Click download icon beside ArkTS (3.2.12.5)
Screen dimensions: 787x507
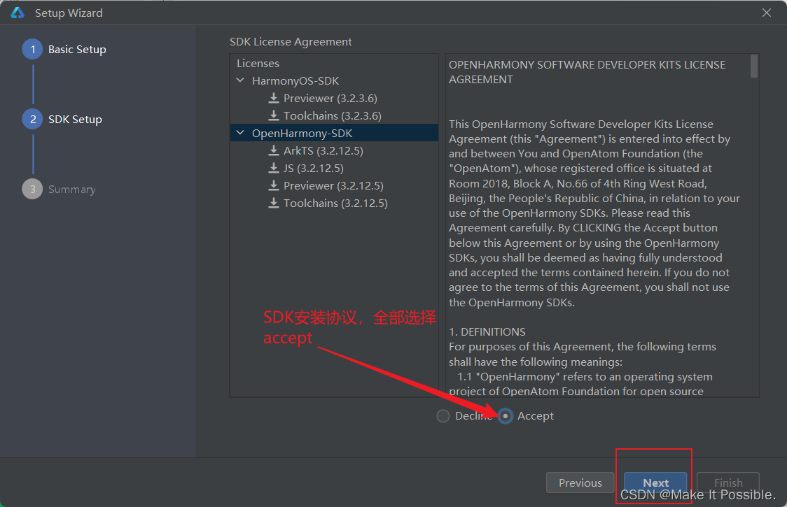click(274, 151)
